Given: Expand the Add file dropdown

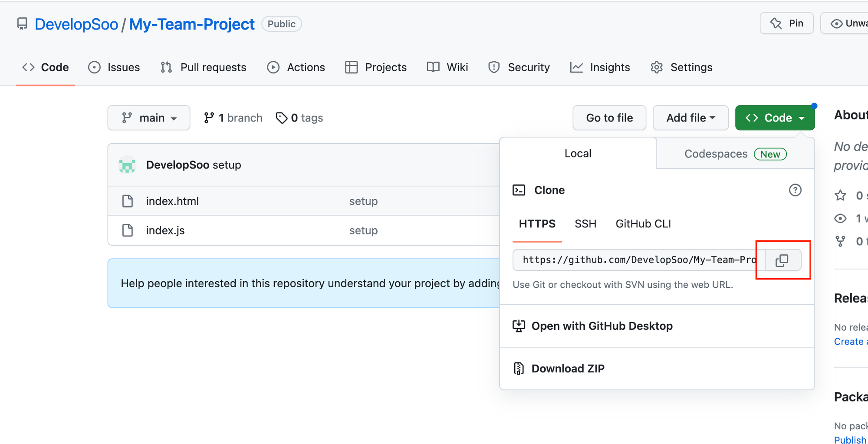Looking at the screenshot, I should (x=690, y=118).
